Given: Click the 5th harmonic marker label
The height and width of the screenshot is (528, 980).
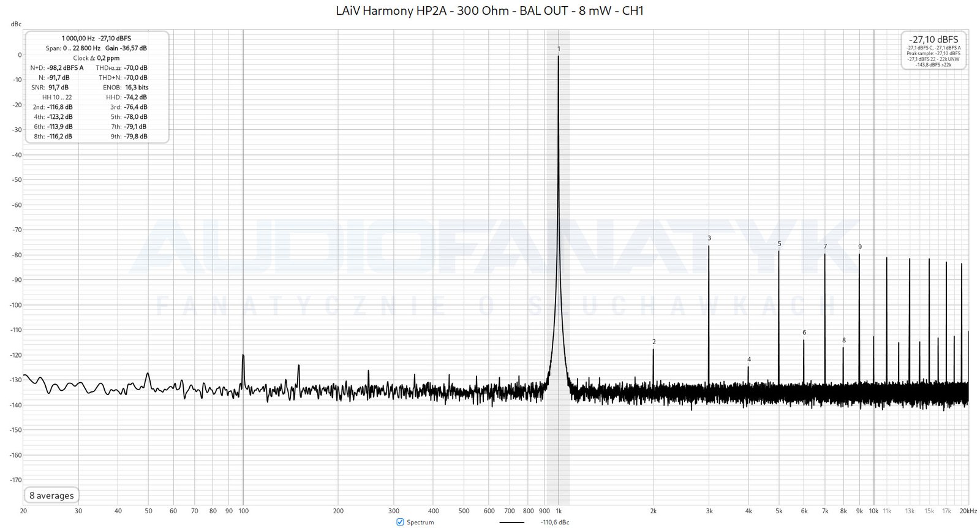Looking at the screenshot, I should (779, 244).
